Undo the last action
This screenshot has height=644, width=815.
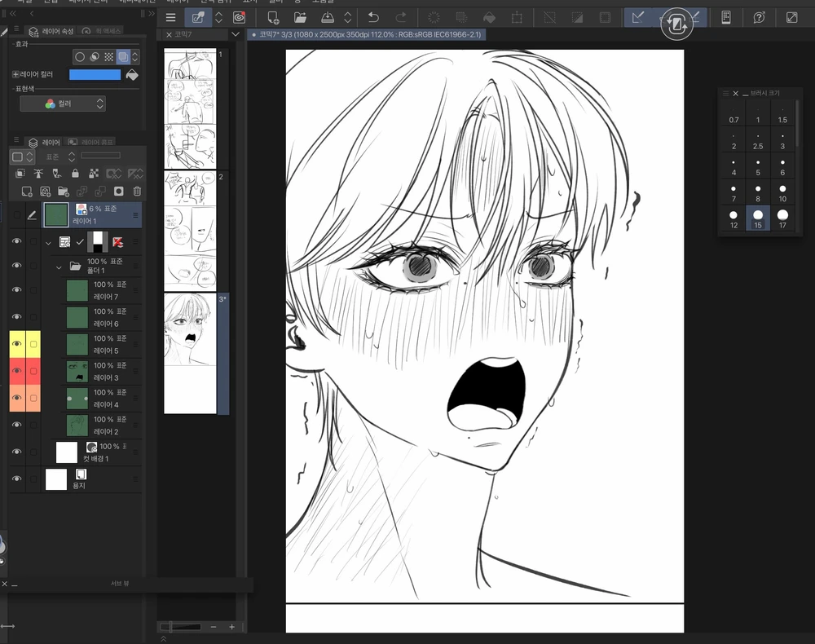click(373, 18)
